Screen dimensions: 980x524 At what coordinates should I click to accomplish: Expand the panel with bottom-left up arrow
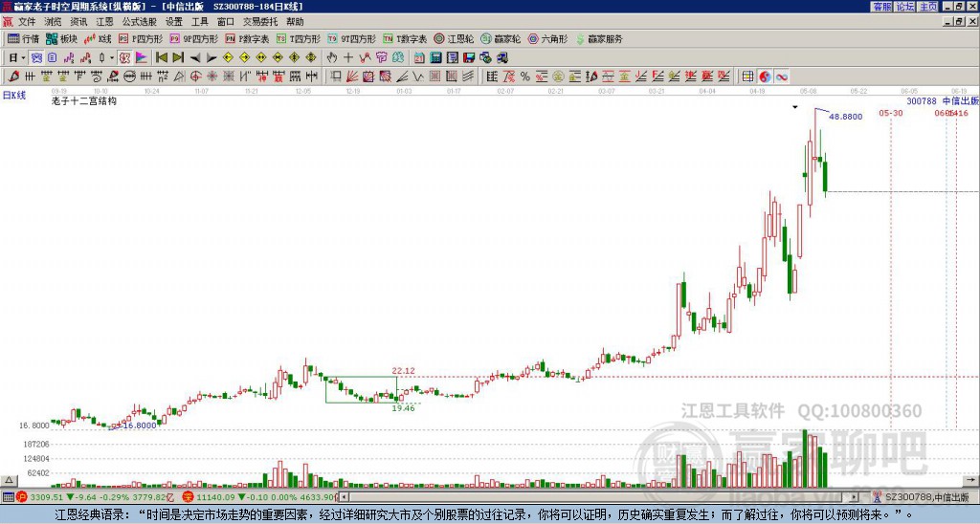pyautogui.click(x=9, y=480)
